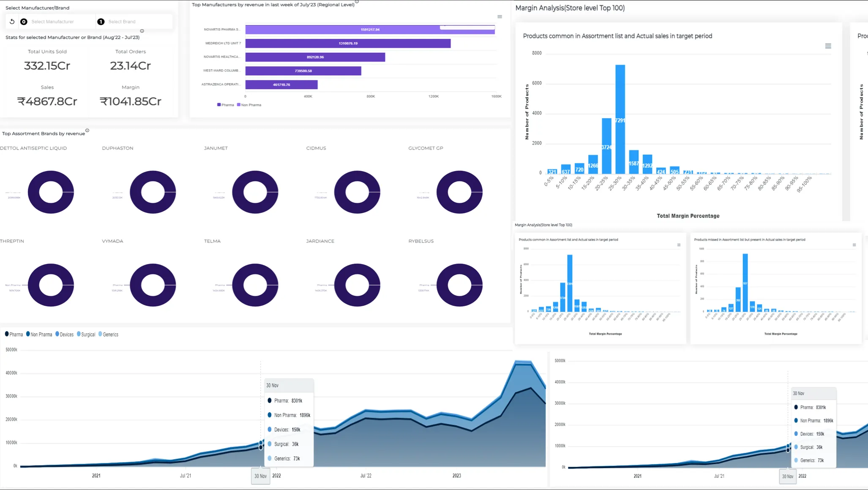Image resolution: width=868 pixels, height=490 pixels.
Task: Click the 1587 bar in large margin histogram
Action: pos(633,162)
